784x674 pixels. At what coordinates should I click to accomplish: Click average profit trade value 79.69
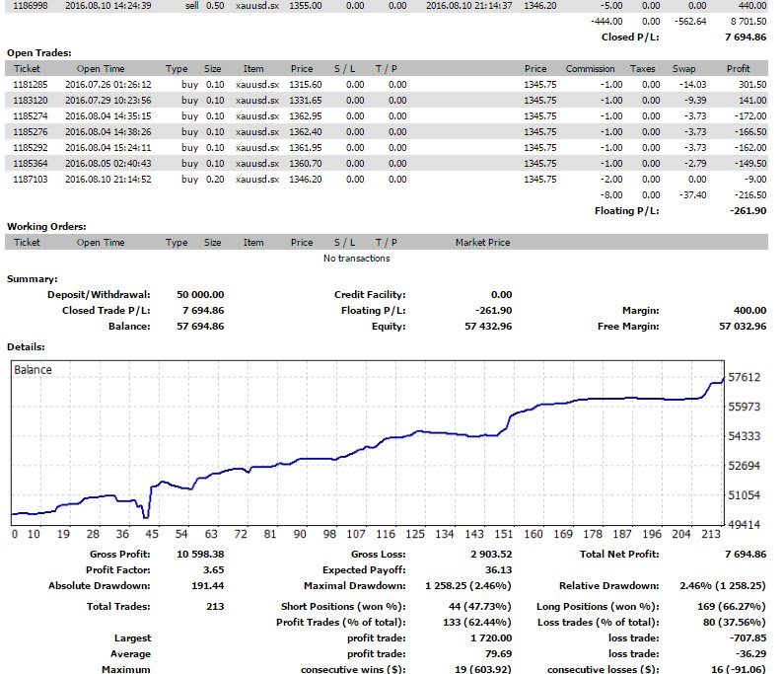pyautogui.click(x=498, y=654)
